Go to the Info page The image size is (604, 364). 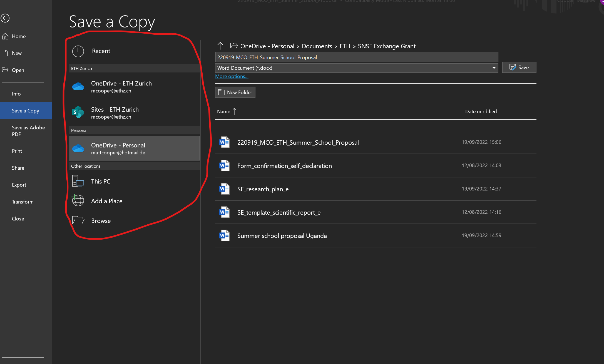click(16, 94)
